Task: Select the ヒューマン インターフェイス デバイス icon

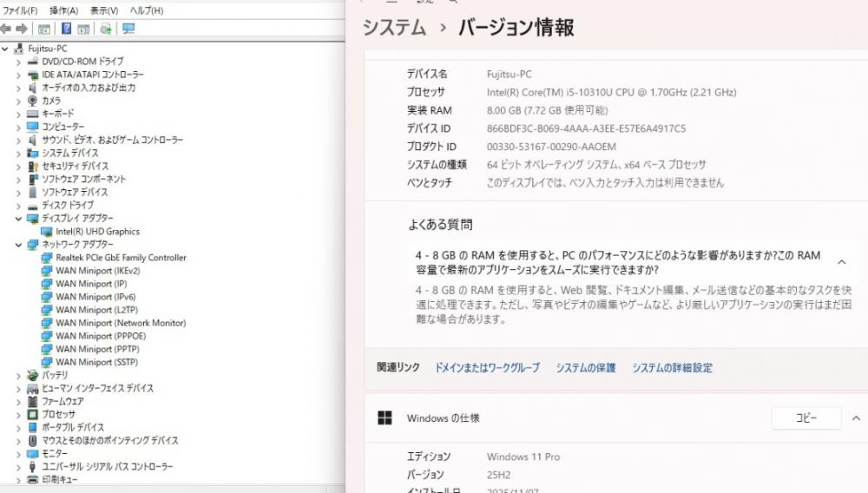Action: coord(33,389)
